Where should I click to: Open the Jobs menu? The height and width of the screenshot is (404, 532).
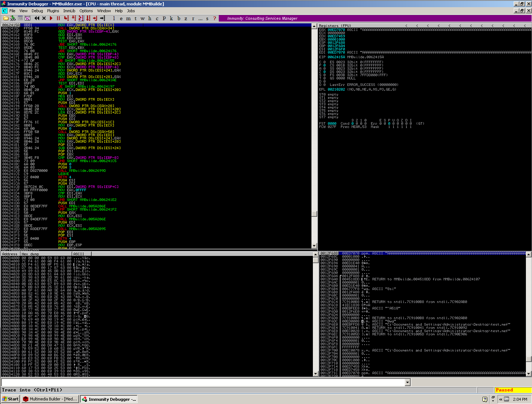131,11
